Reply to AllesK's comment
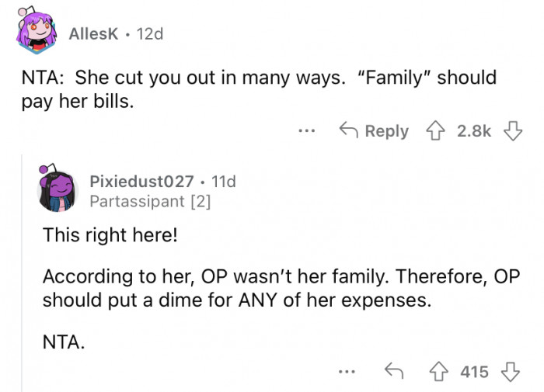This screenshot has height=392, width=544. coord(375,131)
